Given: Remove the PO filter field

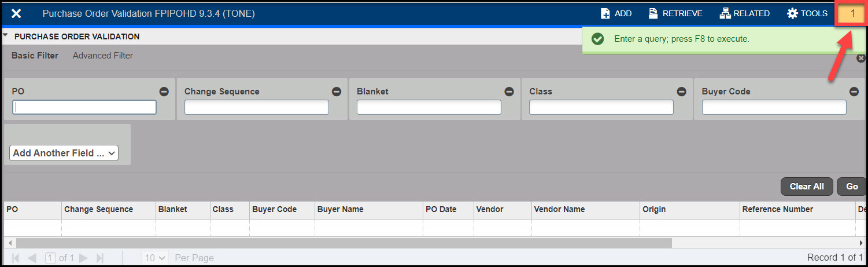Looking at the screenshot, I should point(164,92).
